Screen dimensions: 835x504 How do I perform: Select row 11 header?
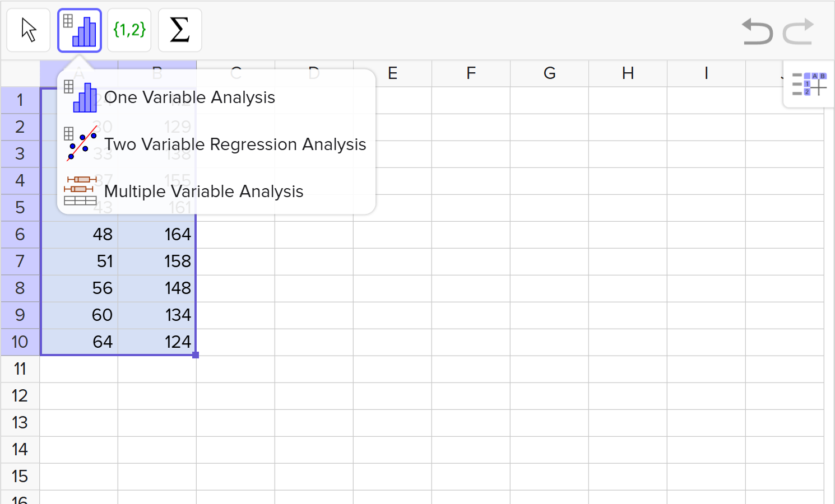point(20,369)
